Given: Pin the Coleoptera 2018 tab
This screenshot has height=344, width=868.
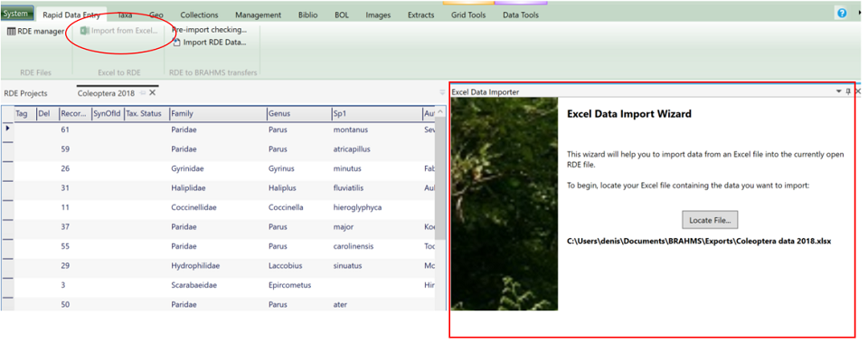Looking at the screenshot, I should tap(143, 93).
